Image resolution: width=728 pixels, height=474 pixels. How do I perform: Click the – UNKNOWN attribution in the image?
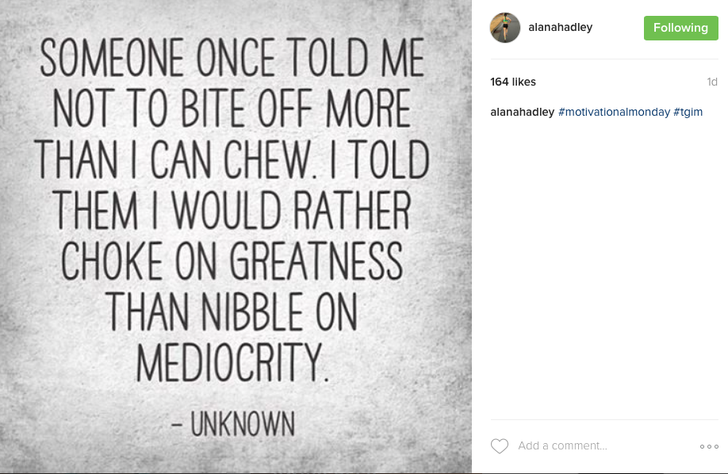[233, 424]
